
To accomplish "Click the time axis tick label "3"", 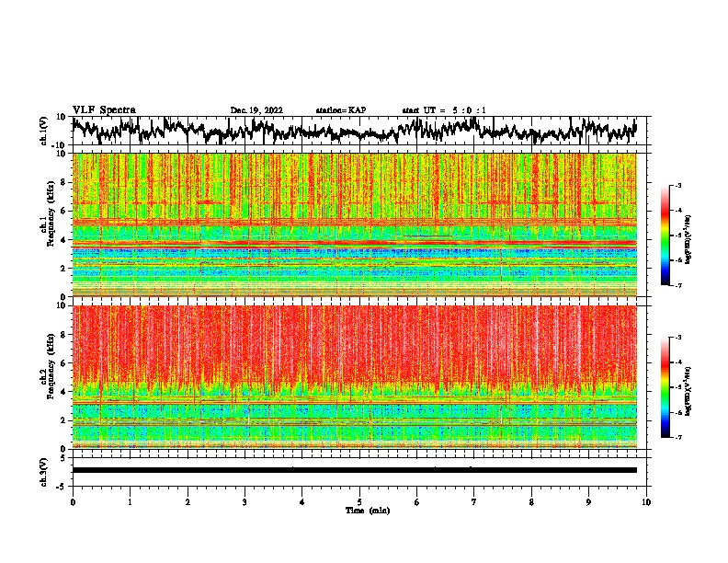I will pos(245,502).
